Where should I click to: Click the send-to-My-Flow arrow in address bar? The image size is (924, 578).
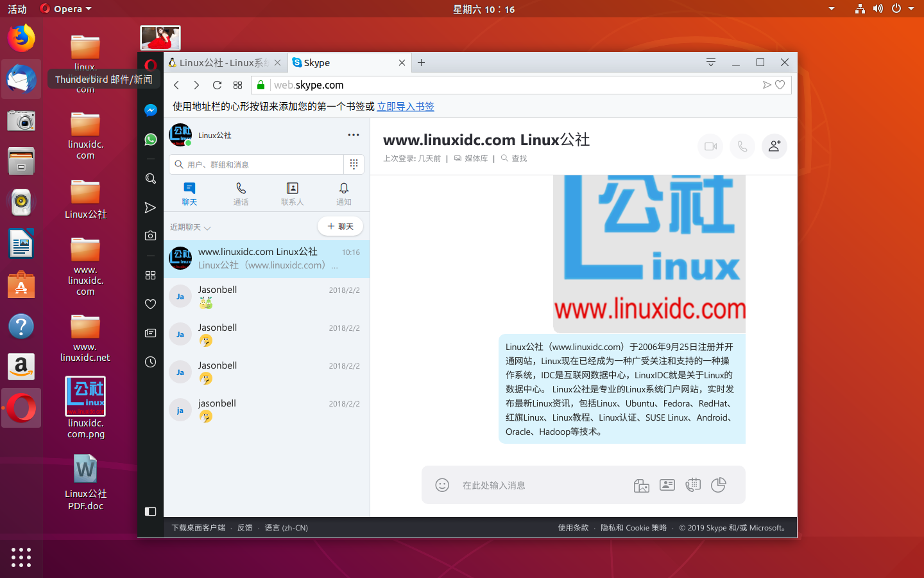click(767, 85)
